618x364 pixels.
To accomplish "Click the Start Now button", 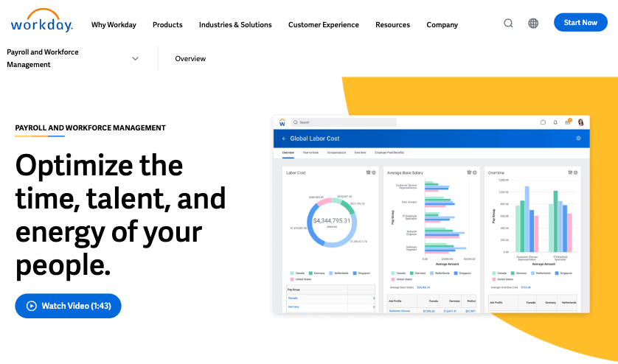I will [580, 22].
